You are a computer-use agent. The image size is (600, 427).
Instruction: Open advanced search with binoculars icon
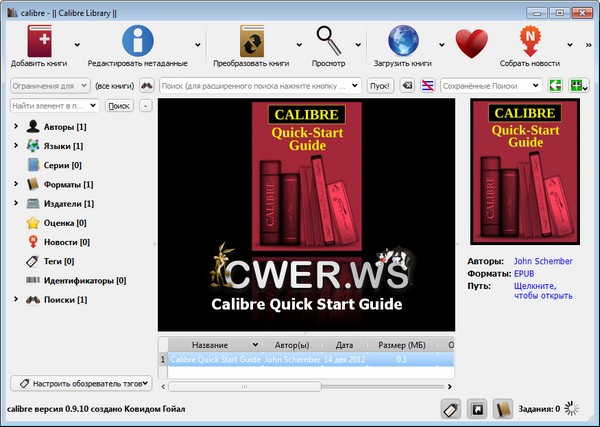point(147,86)
